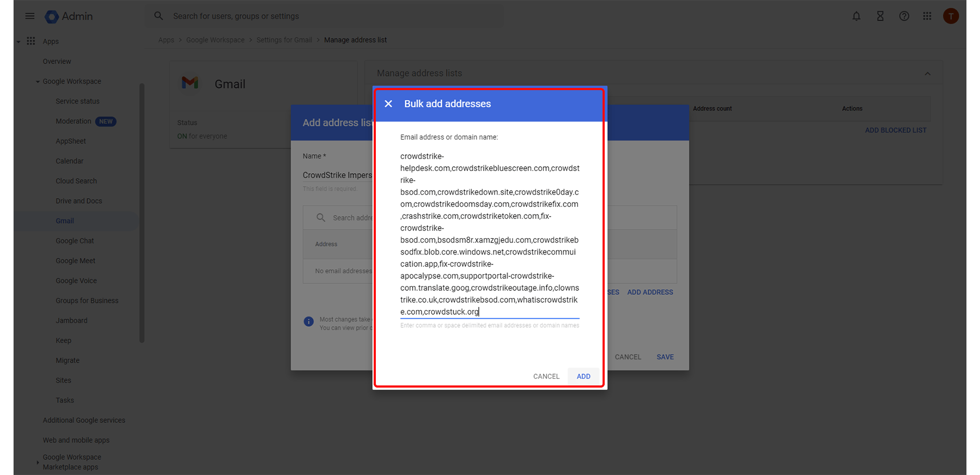Screen dimensions: 980x475
Task: Click the search magnifier icon in top bar
Action: click(x=158, y=16)
